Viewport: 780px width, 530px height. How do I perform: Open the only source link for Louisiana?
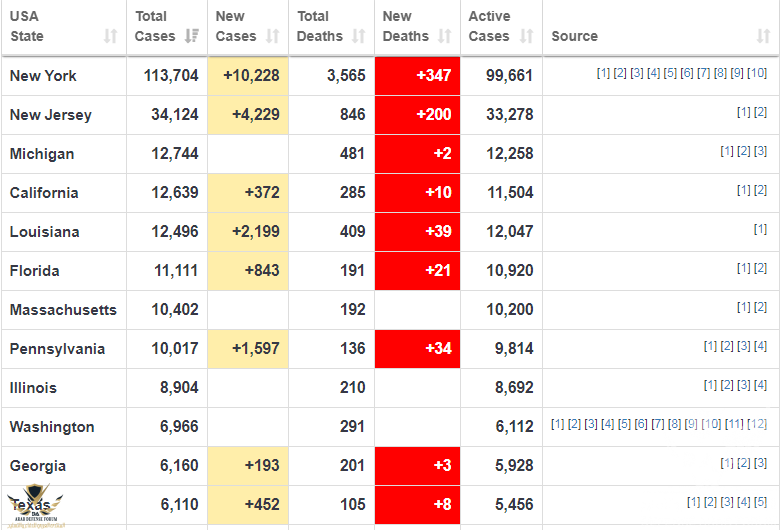click(x=761, y=229)
